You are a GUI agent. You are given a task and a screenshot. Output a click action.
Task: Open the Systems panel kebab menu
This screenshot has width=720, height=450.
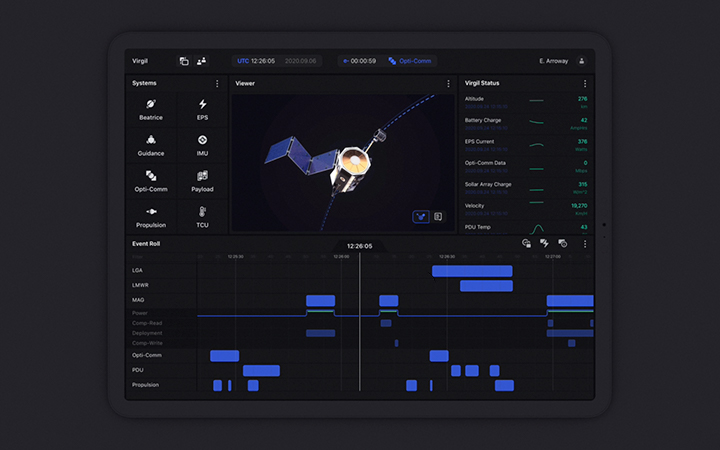pyautogui.click(x=217, y=84)
